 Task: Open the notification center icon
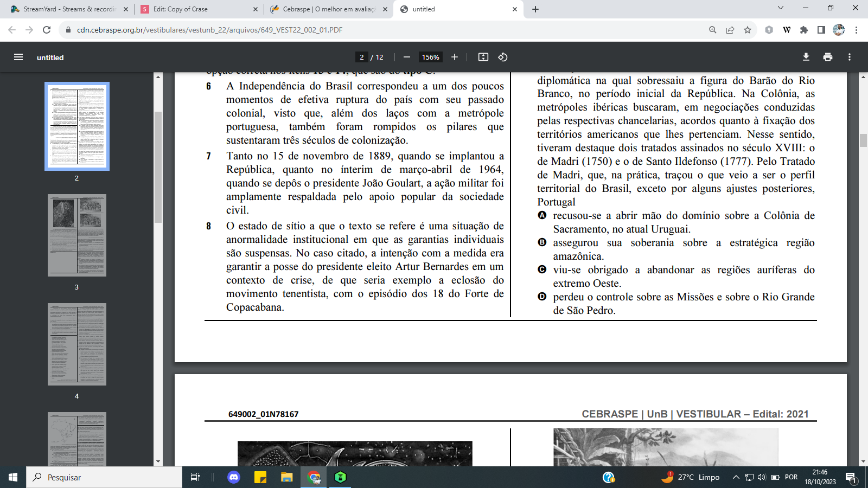coord(851,478)
